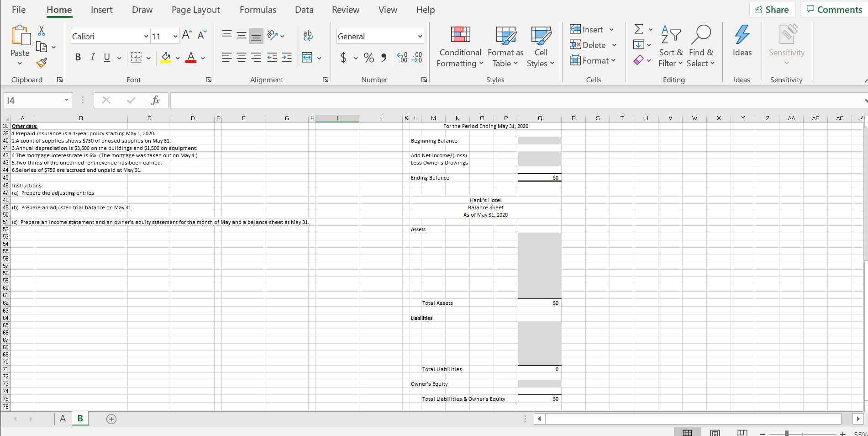Toggle Align Left for cell text
Image resolution: width=868 pixels, height=436 pixels.
227,58
